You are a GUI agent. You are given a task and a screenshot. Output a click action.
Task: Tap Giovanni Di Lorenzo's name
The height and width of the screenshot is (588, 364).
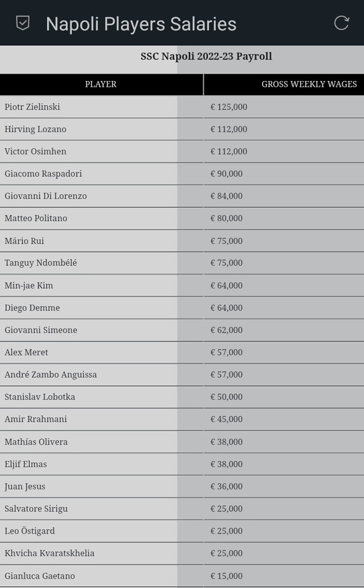pyautogui.click(x=46, y=196)
